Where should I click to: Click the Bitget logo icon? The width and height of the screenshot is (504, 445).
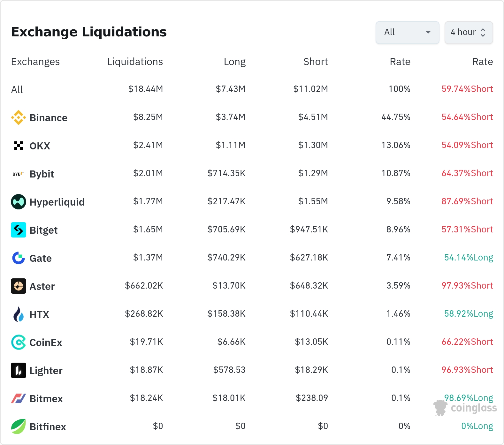click(19, 230)
